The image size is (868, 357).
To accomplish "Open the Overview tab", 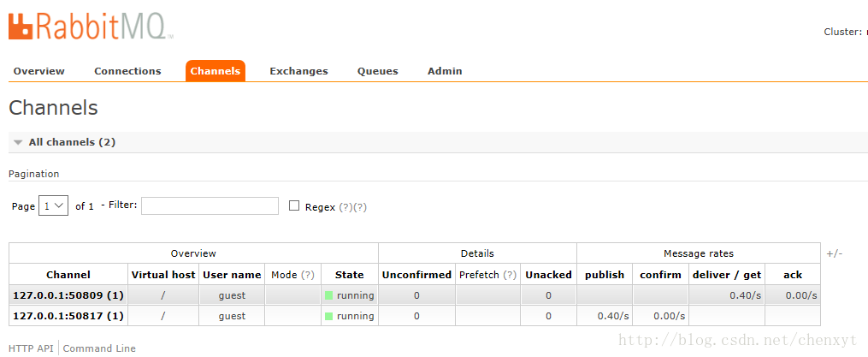I will click(39, 71).
